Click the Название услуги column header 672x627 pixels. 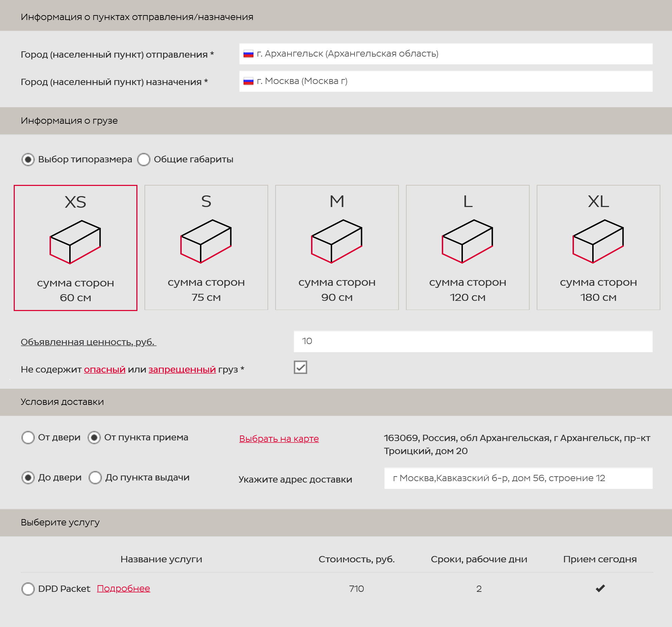[x=161, y=559]
